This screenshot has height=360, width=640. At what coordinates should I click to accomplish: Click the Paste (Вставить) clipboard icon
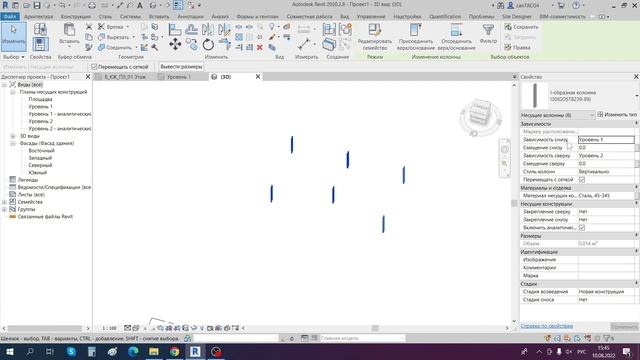tap(69, 30)
